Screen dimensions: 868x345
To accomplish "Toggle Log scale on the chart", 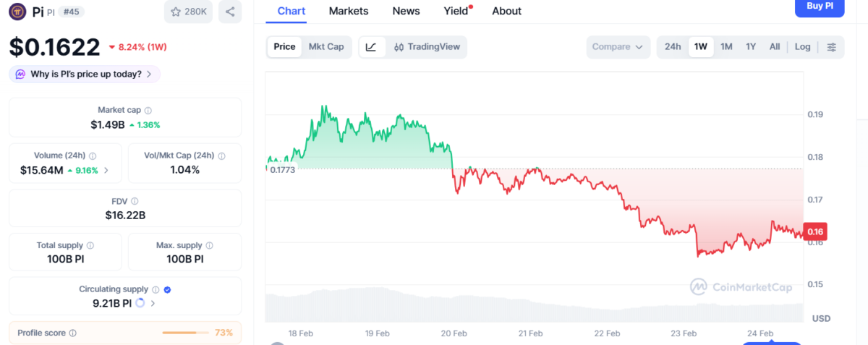I will [802, 47].
